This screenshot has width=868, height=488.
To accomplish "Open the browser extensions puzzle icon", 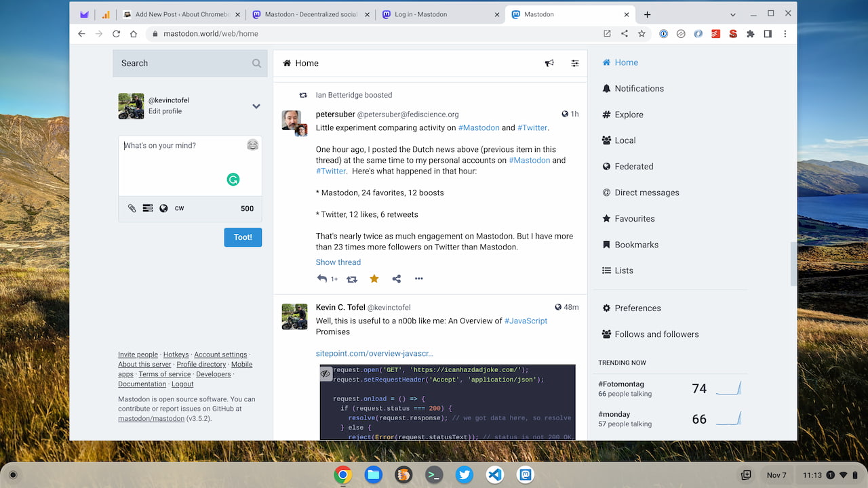I will [750, 34].
